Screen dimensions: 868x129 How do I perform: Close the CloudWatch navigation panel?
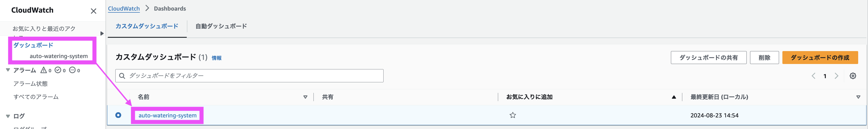click(x=94, y=11)
